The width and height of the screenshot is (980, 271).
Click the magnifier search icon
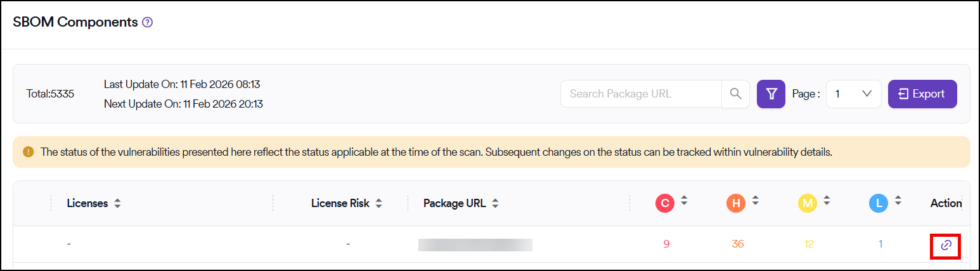click(735, 94)
